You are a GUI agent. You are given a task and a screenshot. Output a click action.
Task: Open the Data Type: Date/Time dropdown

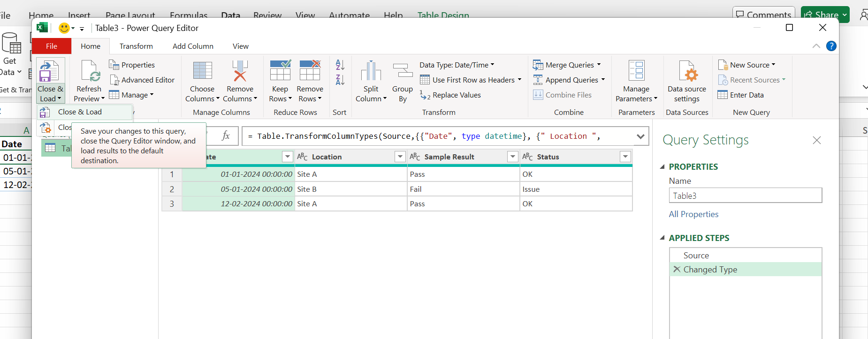pyautogui.click(x=492, y=65)
